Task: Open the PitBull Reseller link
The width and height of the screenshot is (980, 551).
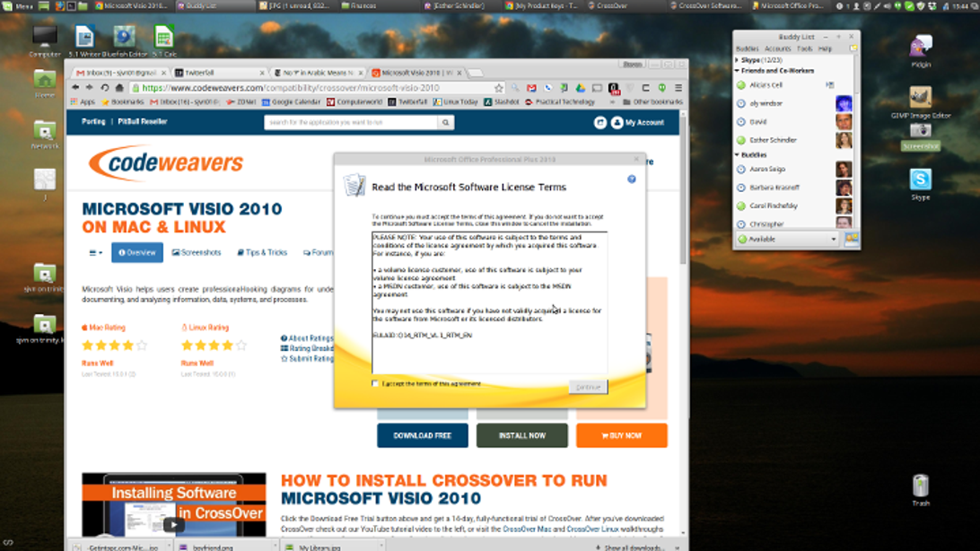Action: tap(143, 122)
